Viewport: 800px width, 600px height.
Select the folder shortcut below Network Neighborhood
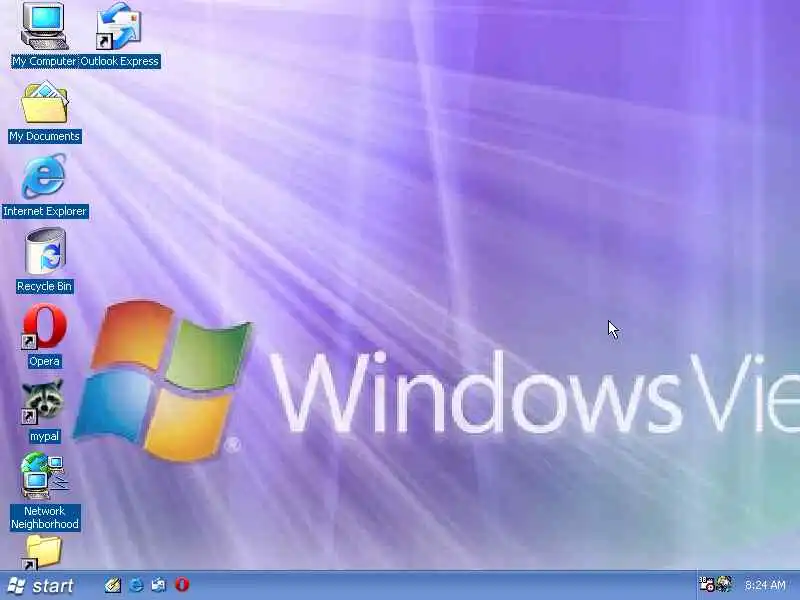pyautogui.click(x=43, y=552)
